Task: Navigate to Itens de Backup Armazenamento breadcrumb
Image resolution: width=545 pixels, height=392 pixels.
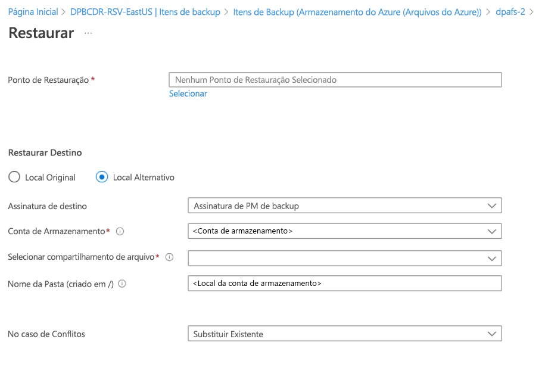Action: point(357,12)
